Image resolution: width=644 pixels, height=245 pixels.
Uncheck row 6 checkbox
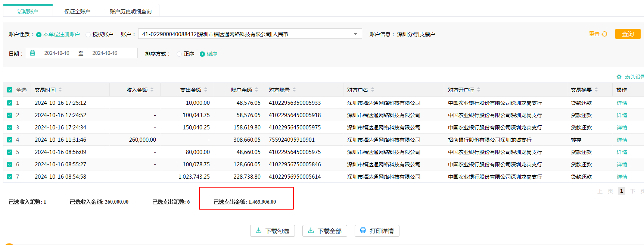click(10, 164)
